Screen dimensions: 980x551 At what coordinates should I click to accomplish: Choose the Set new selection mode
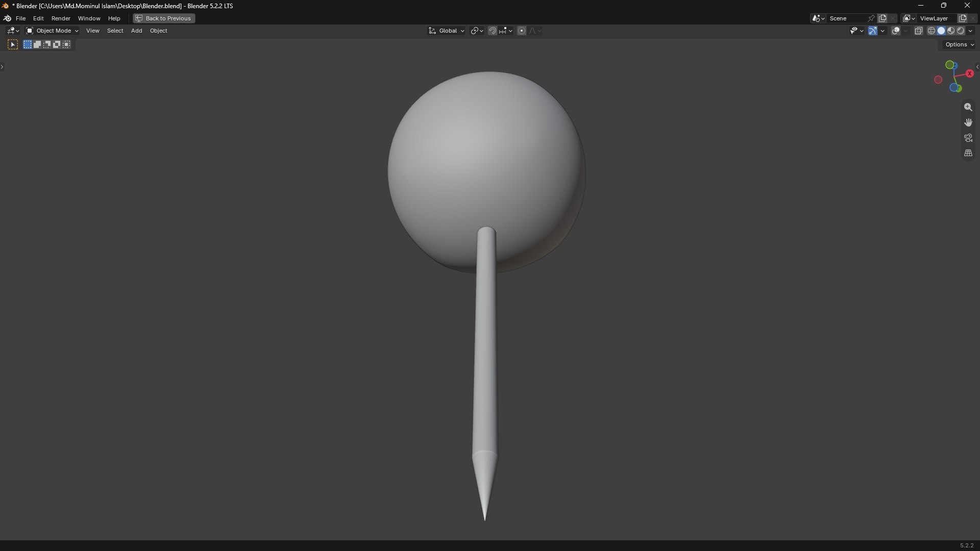(x=28, y=45)
